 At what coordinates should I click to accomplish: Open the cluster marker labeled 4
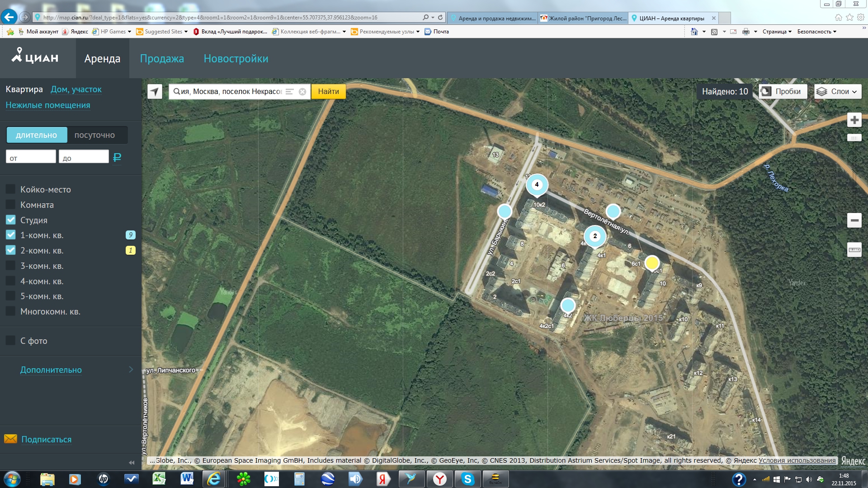537,184
